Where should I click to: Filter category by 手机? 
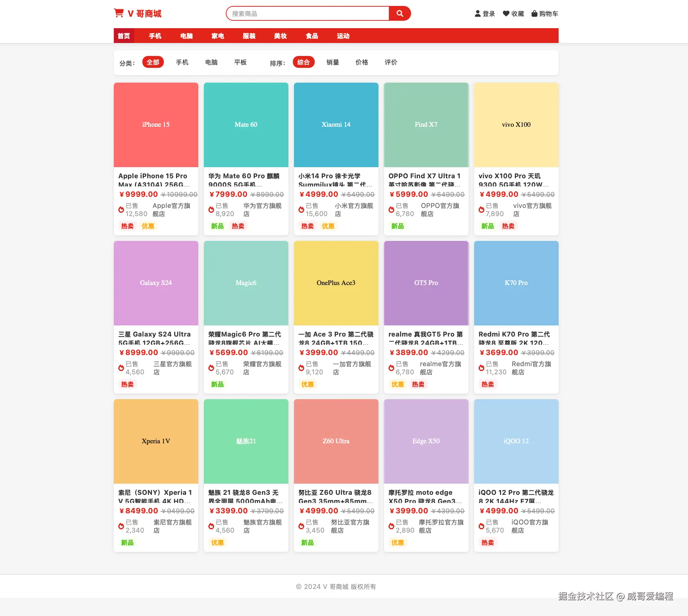[x=182, y=62]
